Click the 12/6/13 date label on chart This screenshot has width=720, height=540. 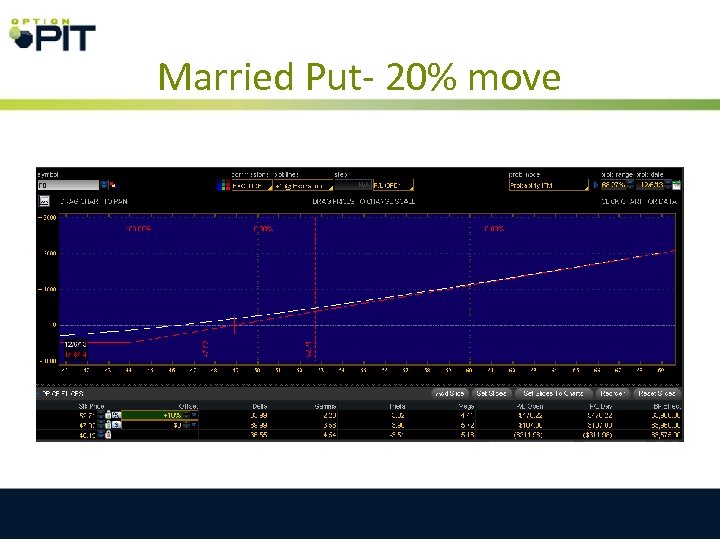pyautogui.click(x=75, y=344)
